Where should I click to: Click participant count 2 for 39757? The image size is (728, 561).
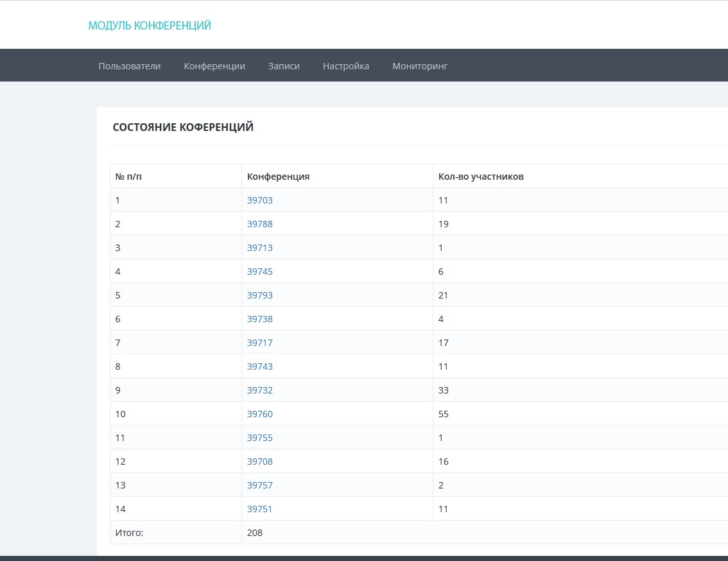[440, 485]
